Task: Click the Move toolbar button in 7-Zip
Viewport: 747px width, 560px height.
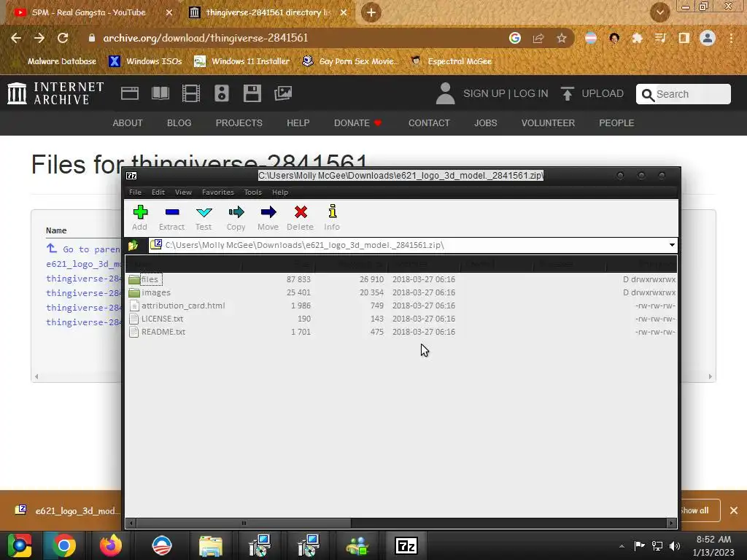Action: coord(268,217)
